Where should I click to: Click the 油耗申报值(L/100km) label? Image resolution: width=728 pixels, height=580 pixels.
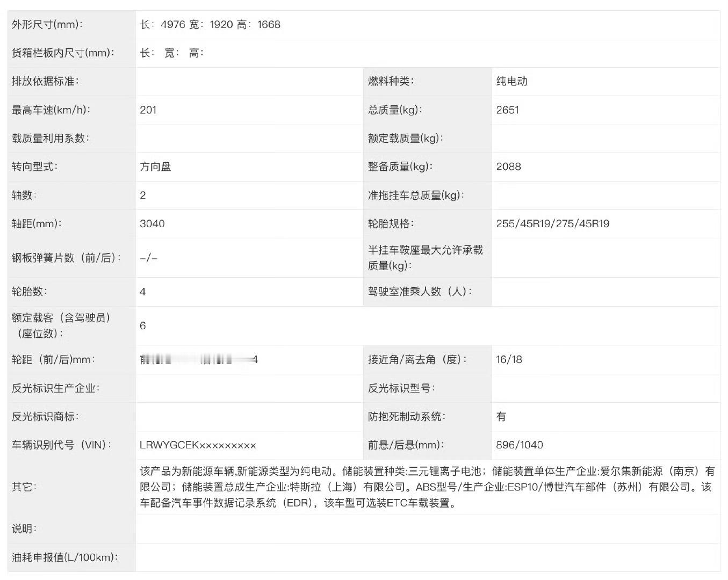tap(65, 558)
